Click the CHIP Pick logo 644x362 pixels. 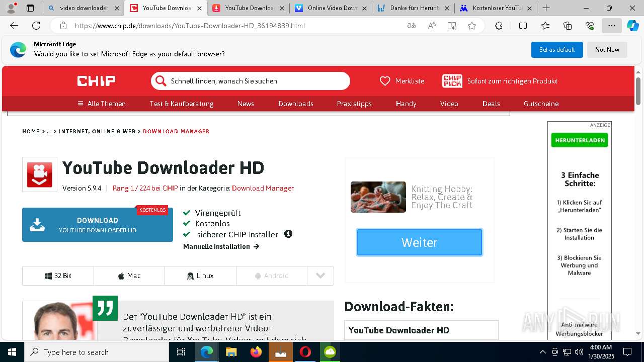452,81
